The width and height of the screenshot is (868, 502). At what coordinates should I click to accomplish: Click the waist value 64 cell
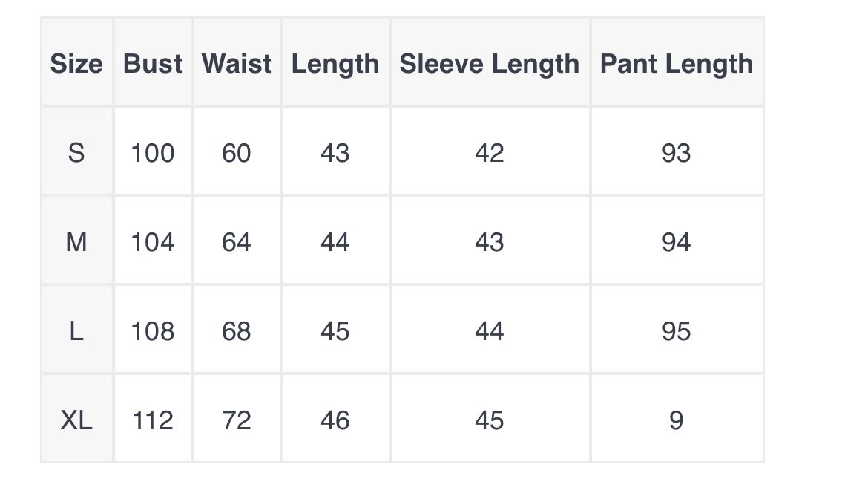coord(237,241)
